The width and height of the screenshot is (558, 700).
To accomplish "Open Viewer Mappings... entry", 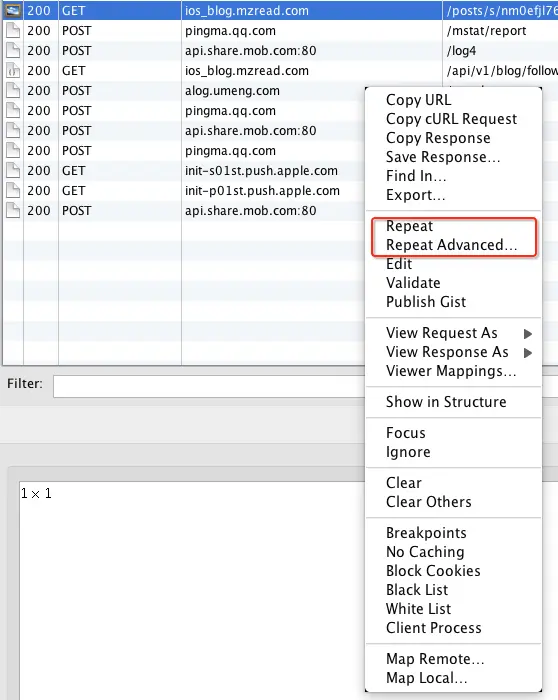I will 451,371.
